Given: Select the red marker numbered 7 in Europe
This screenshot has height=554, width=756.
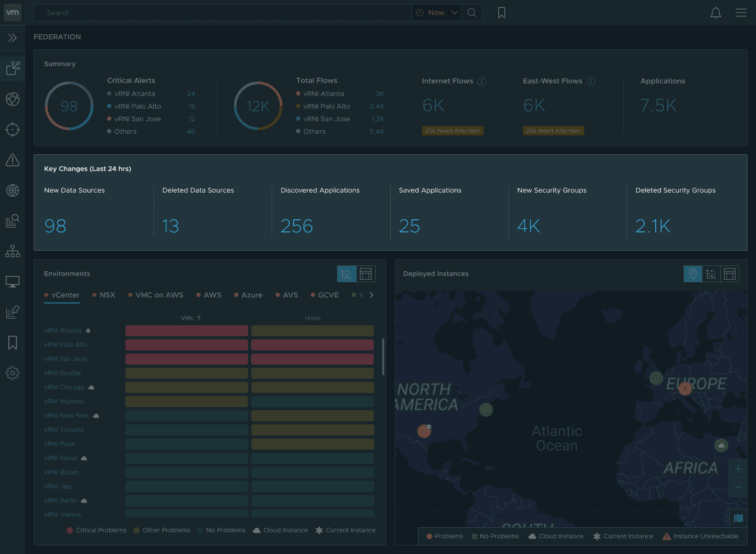Looking at the screenshot, I should click(x=685, y=389).
